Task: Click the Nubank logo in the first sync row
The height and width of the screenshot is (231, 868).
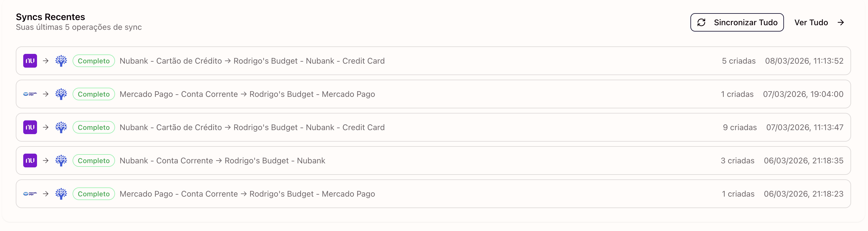Action: (x=30, y=61)
